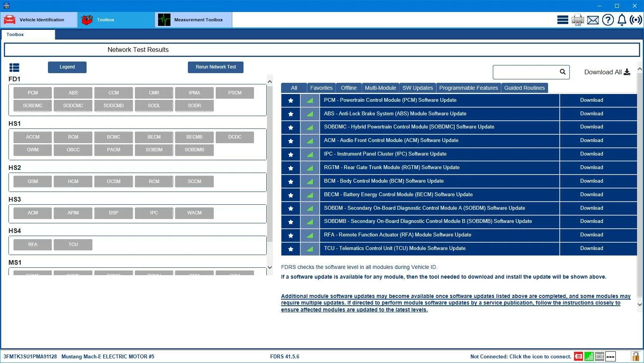Click the Network Test Results heading
The width and height of the screenshot is (644, 363).
(x=138, y=50)
